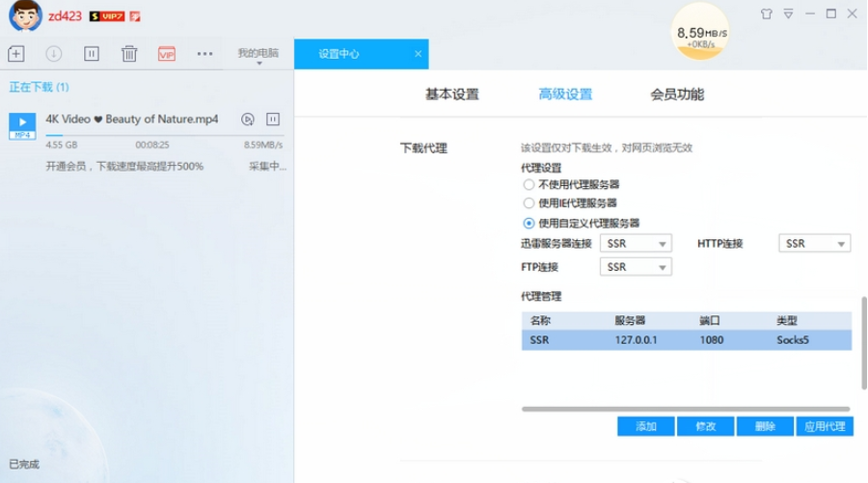The image size is (868, 483).
Task: Switch to the 基本设置 tab
Action: tap(451, 94)
